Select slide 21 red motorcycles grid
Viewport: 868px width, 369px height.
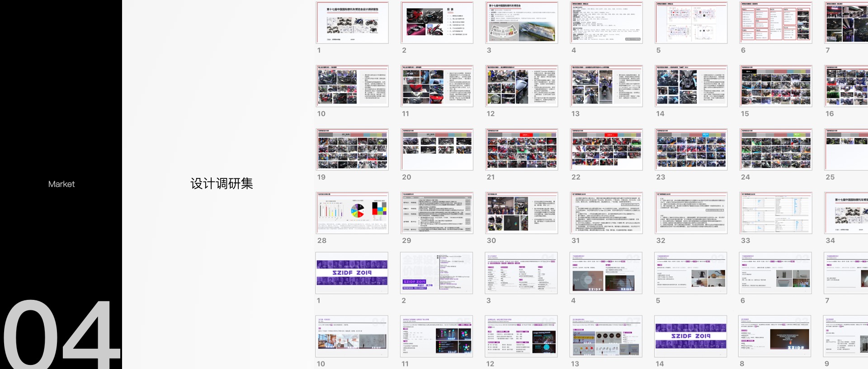(x=522, y=149)
